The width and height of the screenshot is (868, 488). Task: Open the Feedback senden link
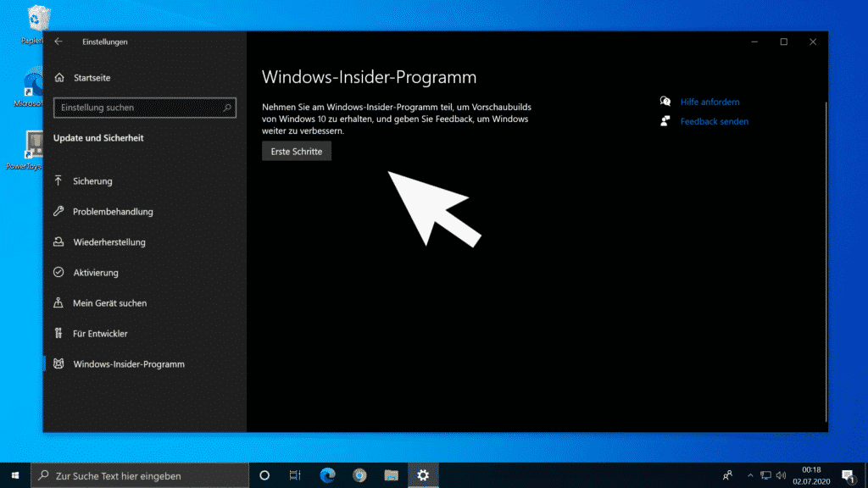pyautogui.click(x=714, y=121)
